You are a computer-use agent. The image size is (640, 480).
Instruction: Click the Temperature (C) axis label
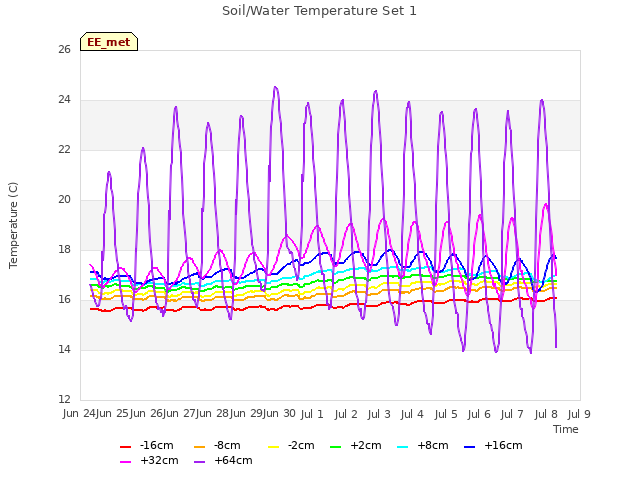point(13,225)
